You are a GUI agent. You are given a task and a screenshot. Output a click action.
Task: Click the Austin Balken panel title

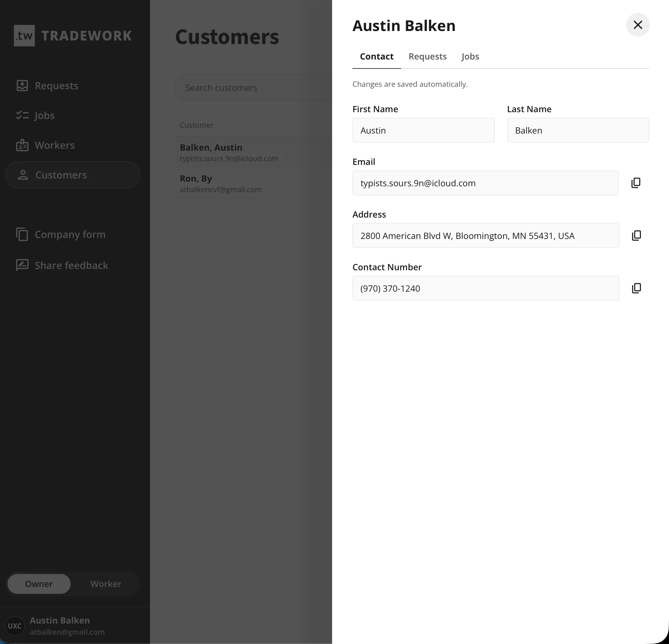tap(404, 26)
